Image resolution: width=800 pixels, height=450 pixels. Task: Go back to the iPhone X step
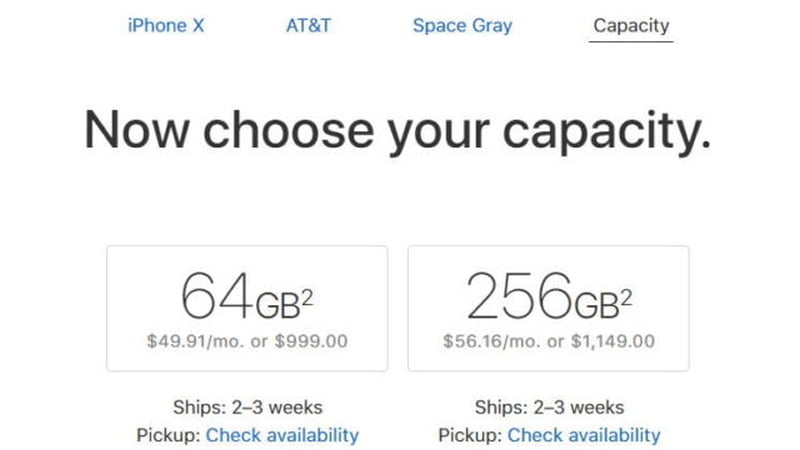tap(166, 26)
